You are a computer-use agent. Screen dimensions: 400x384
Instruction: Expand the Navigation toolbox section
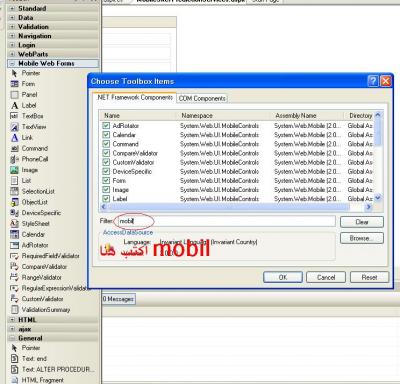[12, 36]
